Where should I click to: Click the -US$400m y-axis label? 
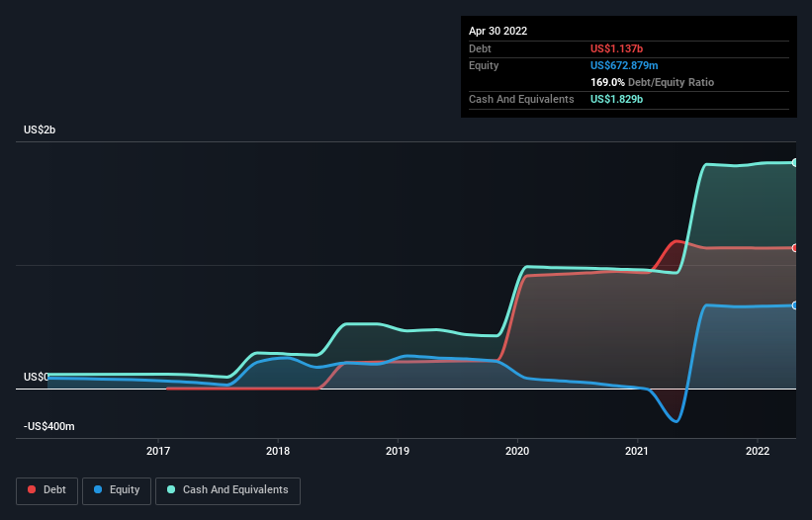tap(49, 426)
